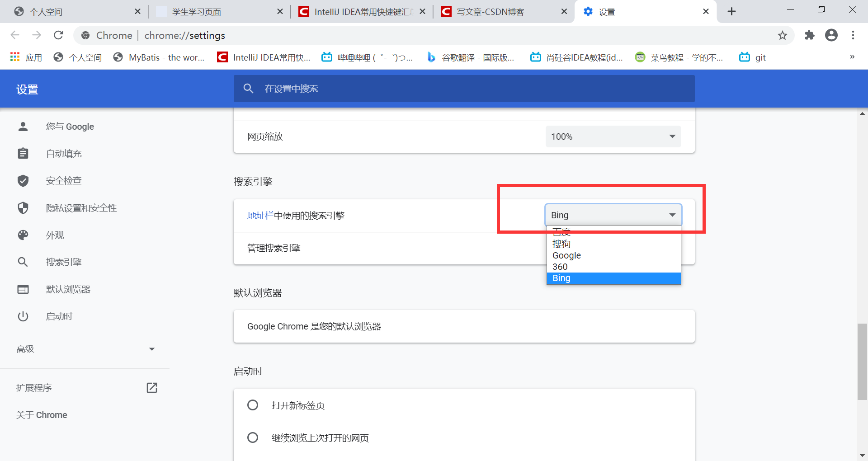Click shield icon beside 隐私设置和安全性

click(x=23, y=208)
